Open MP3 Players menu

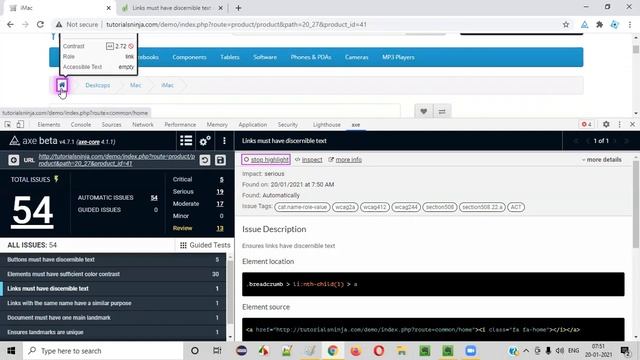tap(398, 57)
